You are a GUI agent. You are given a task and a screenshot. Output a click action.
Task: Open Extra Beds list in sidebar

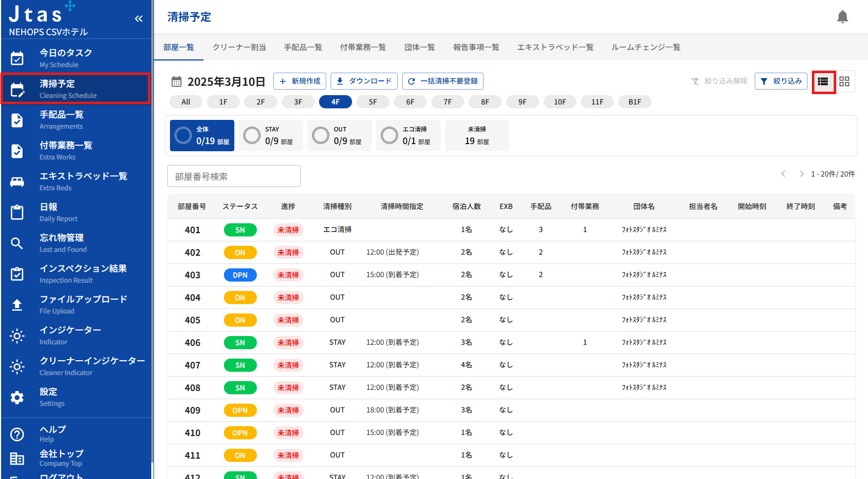click(76, 181)
